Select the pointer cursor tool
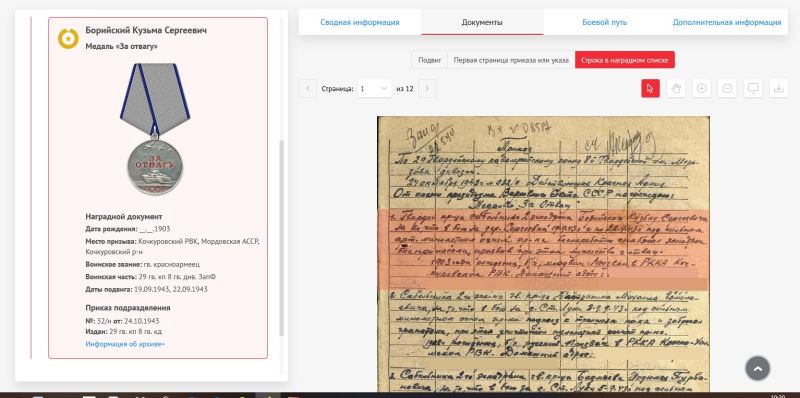 (650, 88)
